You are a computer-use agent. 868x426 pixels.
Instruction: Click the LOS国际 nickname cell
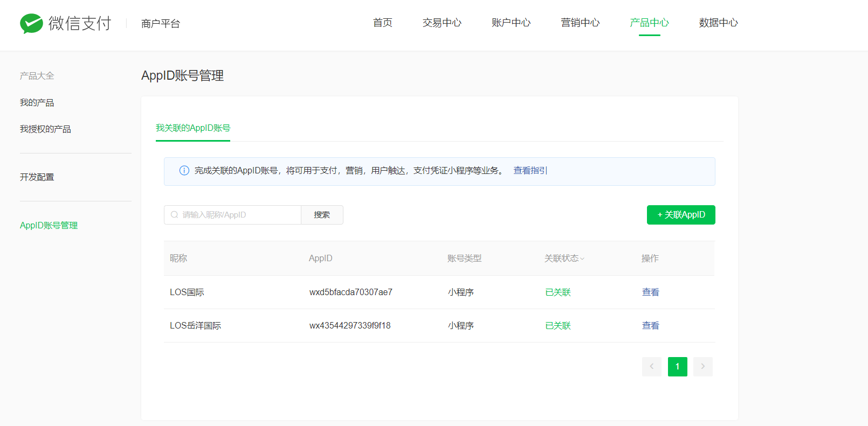[187, 292]
